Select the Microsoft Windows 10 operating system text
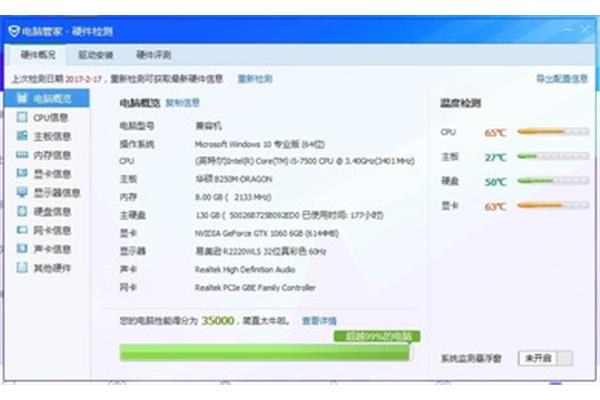600x400 pixels. (260, 144)
